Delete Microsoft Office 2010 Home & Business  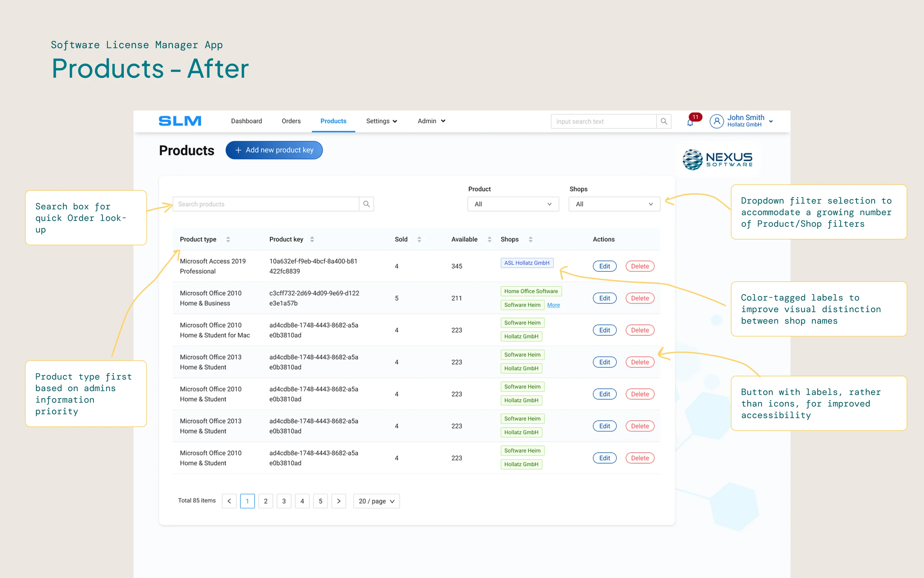(x=640, y=298)
